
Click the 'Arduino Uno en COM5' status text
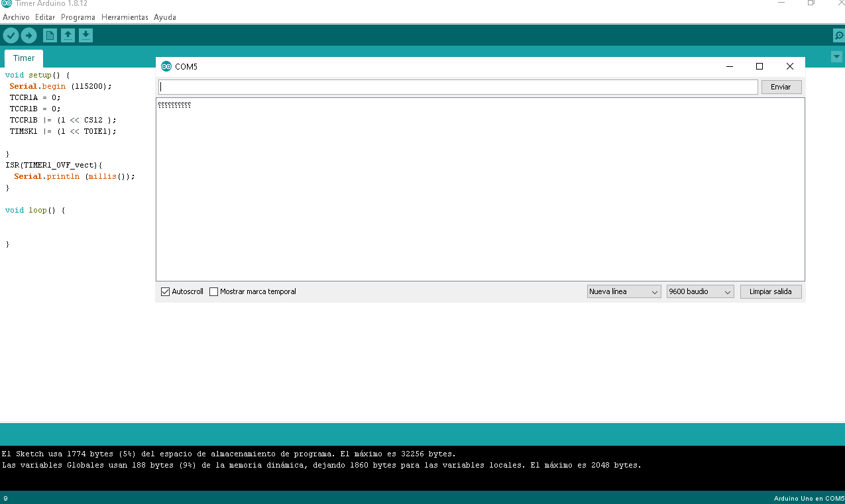tap(809, 498)
